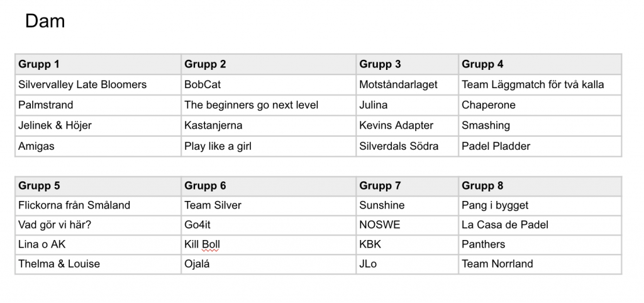Click the NOSWE cell in Grupp 7
The width and height of the screenshot is (644, 303).
[408, 226]
